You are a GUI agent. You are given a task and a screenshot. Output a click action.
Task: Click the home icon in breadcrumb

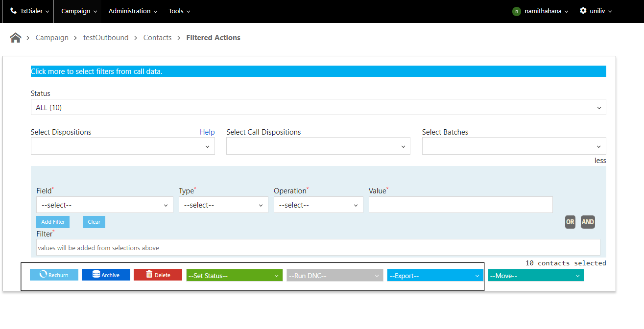[x=16, y=38]
